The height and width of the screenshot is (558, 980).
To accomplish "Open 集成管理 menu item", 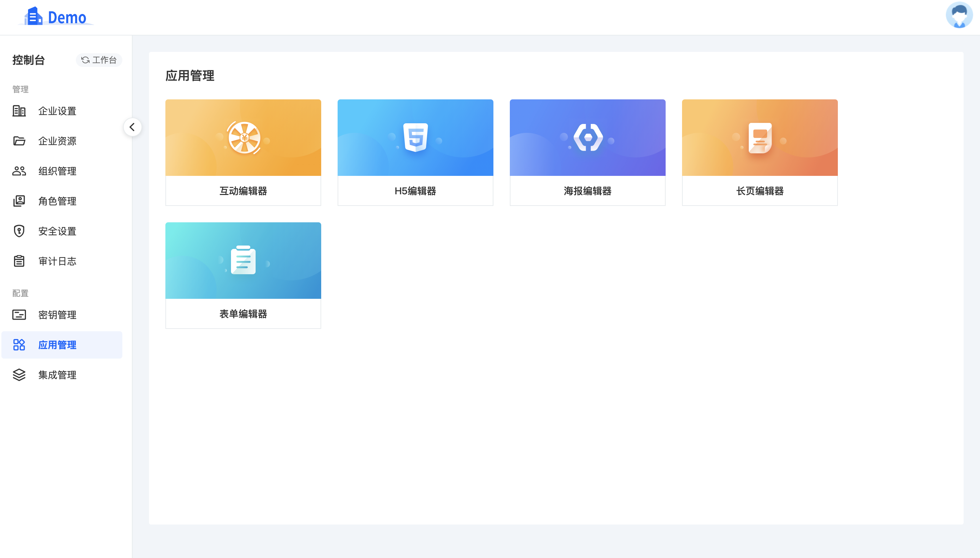I will pyautogui.click(x=62, y=375).
